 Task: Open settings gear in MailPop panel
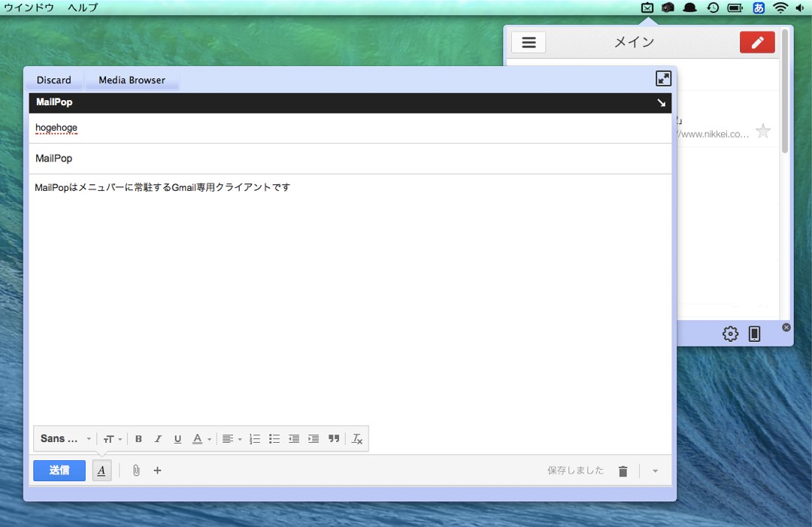(x=730, y=334)
